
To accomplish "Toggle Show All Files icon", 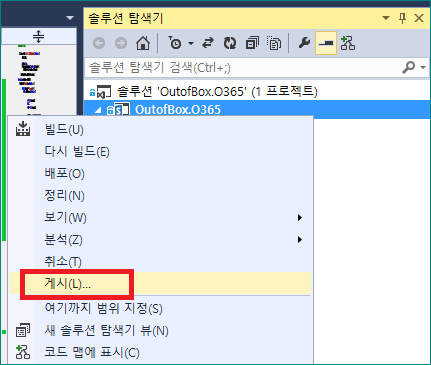I will (274, 43).
